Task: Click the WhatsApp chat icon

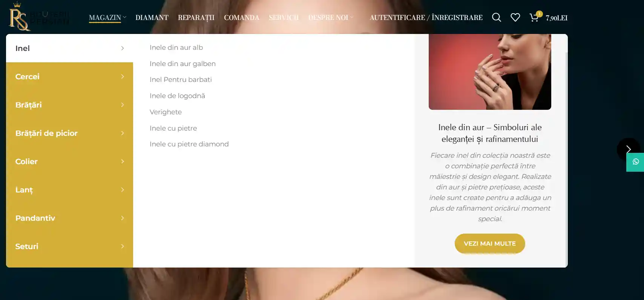Action: click(x=636, y=162)
